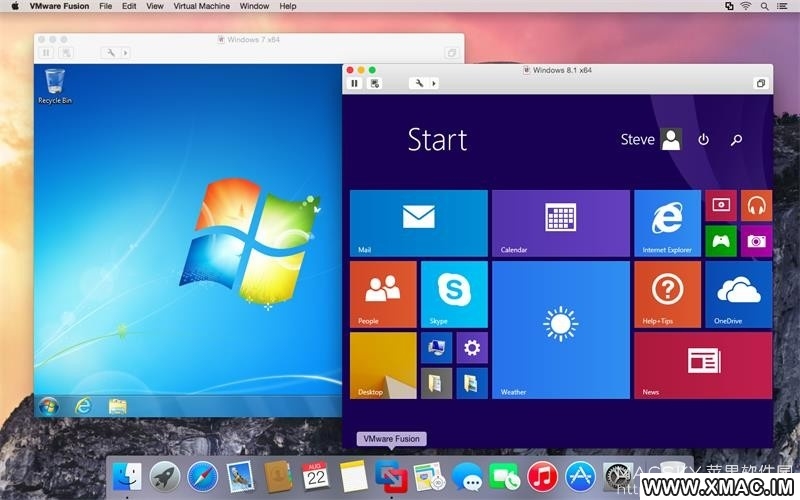
Task: Launch the Skype tile
Action: coord(454,294)
